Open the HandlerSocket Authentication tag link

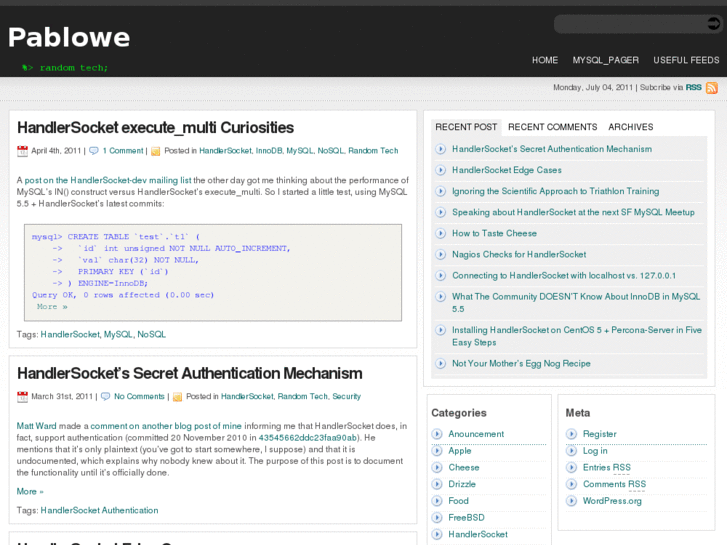[x=99, y=510]
